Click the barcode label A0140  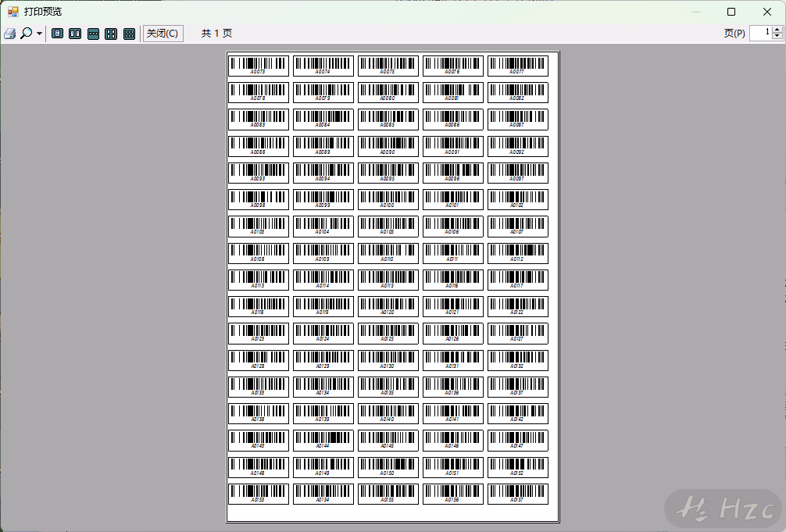(388, 413)
